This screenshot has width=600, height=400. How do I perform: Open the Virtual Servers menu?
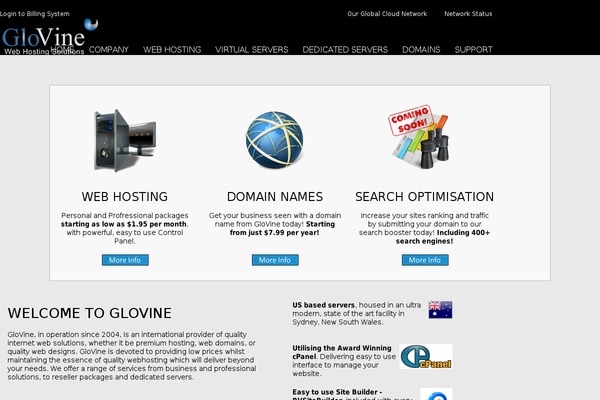(x=252, y=50)
